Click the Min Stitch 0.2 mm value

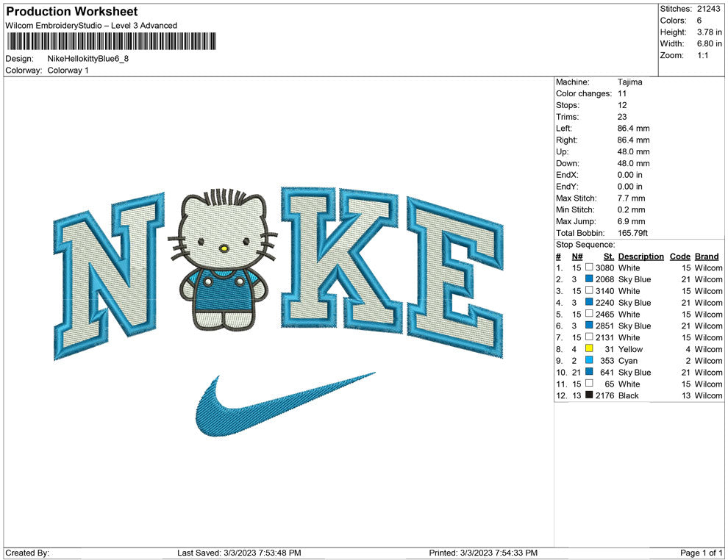click(x=631, y=209)
